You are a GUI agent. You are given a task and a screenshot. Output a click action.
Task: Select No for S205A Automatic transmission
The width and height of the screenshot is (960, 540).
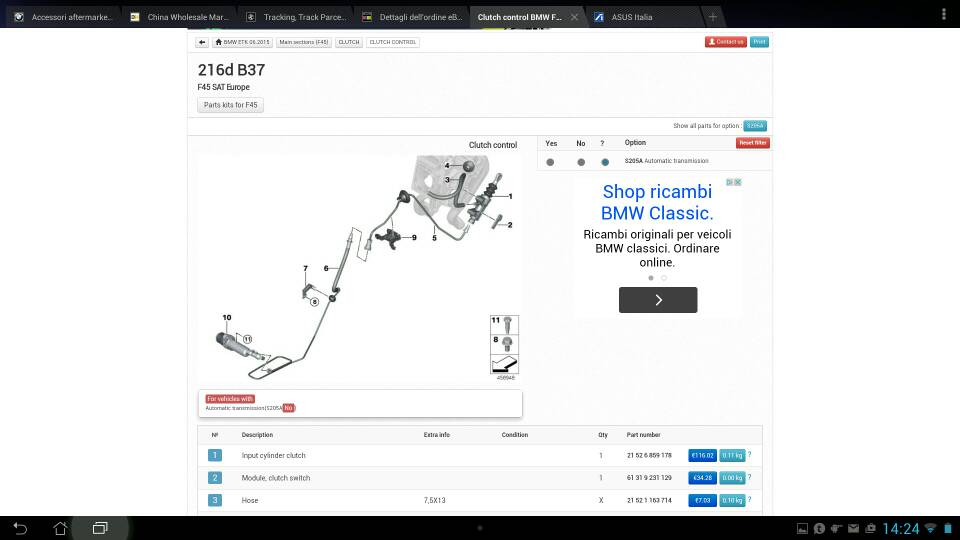pyautogui.click(x=581, y=162)
